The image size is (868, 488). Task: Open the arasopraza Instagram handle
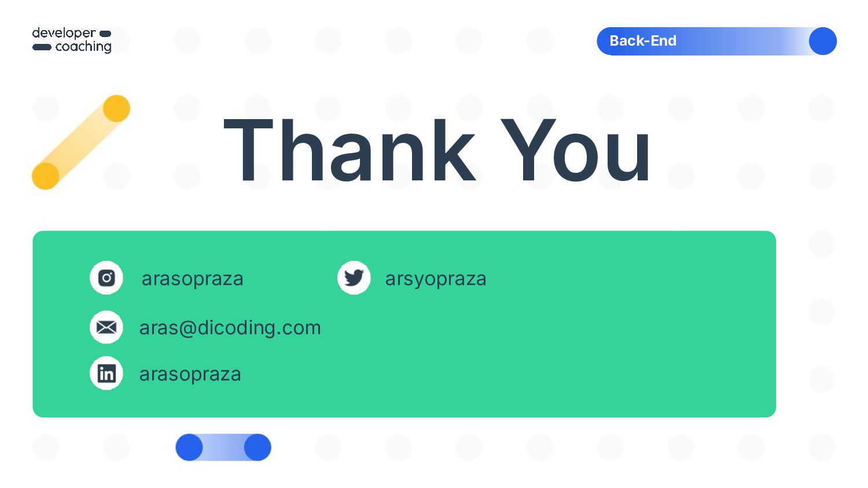(193, 279)
